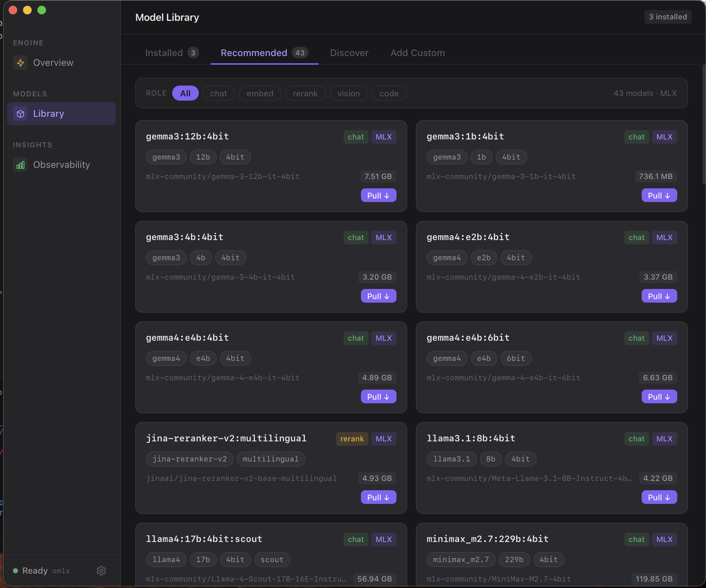The width and height of the screenshot is (706, 588).
Task: Click the 229b chip on minimax card
Action: 514,560
